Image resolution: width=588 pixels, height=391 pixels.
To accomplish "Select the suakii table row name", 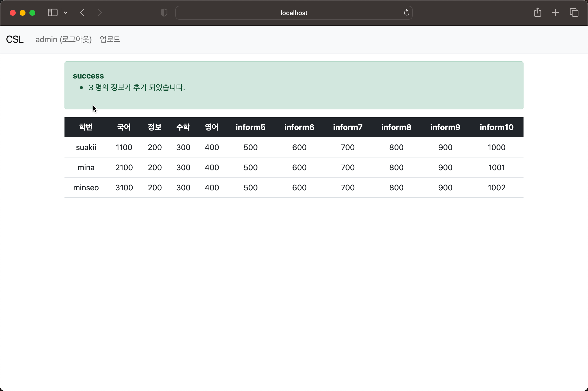I will (x=86, y=147).
